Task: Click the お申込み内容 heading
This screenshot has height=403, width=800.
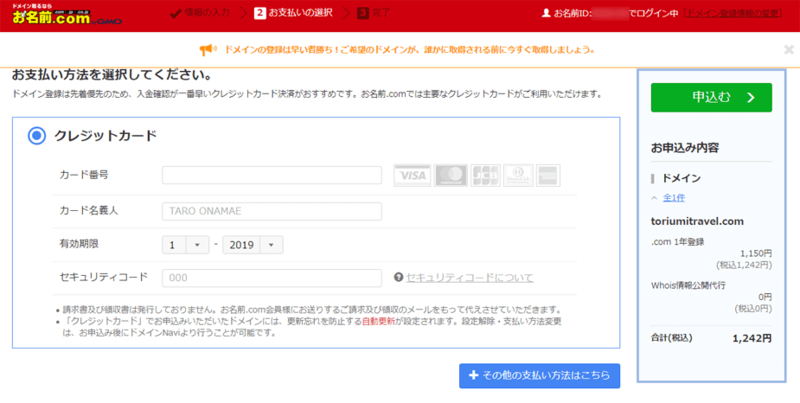Action: [685, 148]
